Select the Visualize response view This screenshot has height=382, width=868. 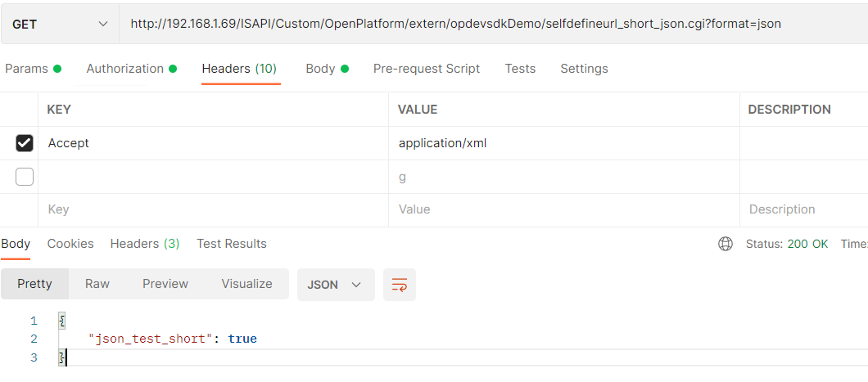(246, 284)
